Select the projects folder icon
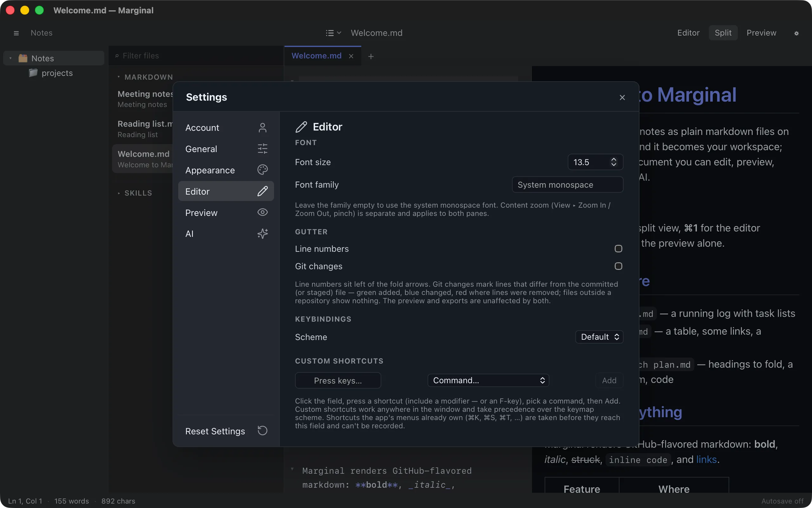 [33, 73]
